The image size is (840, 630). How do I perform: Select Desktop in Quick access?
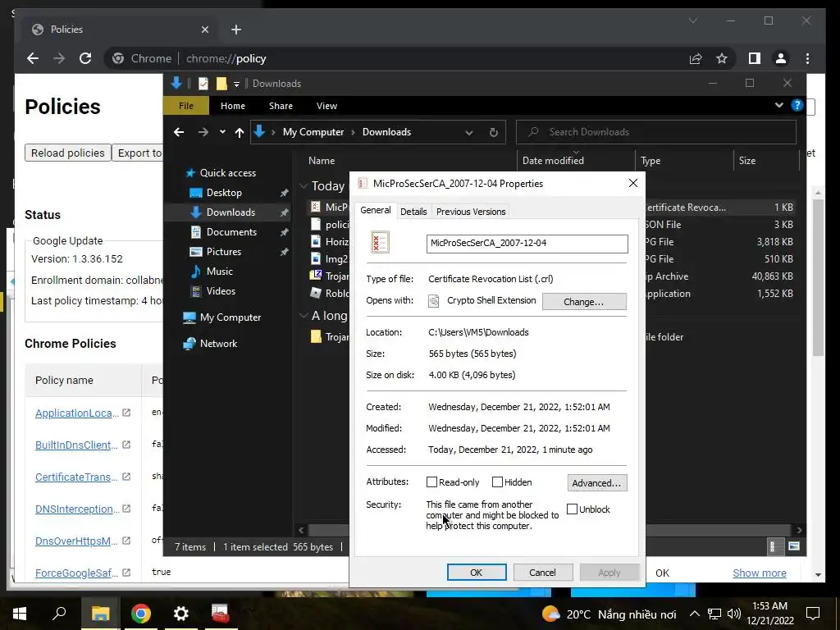(x=224, y=192)
